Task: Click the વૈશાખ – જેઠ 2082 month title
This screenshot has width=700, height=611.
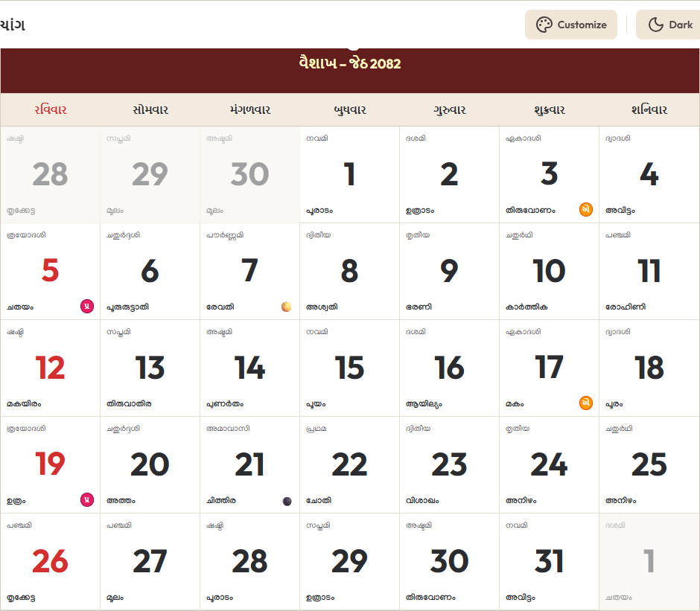Action: click(350, 63)
